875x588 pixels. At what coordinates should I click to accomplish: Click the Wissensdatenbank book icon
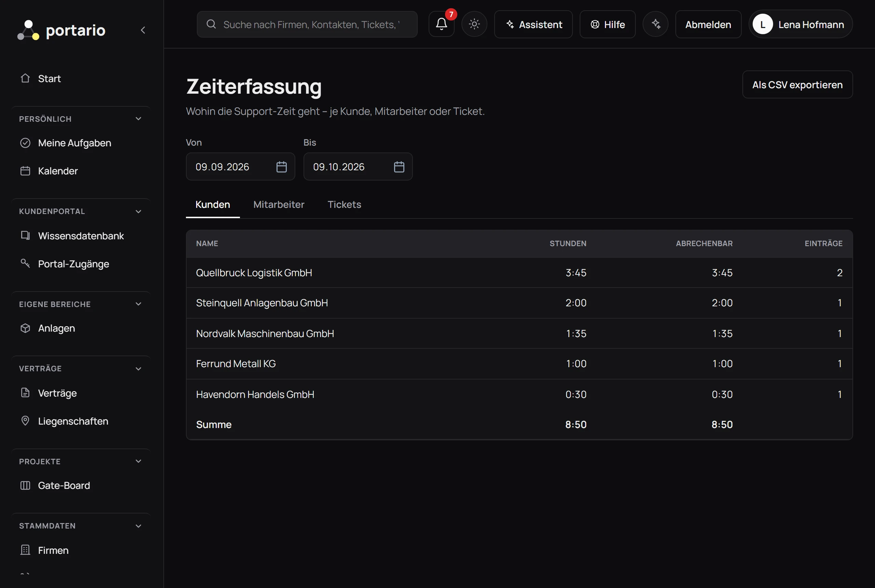click(x=25, y=236)
